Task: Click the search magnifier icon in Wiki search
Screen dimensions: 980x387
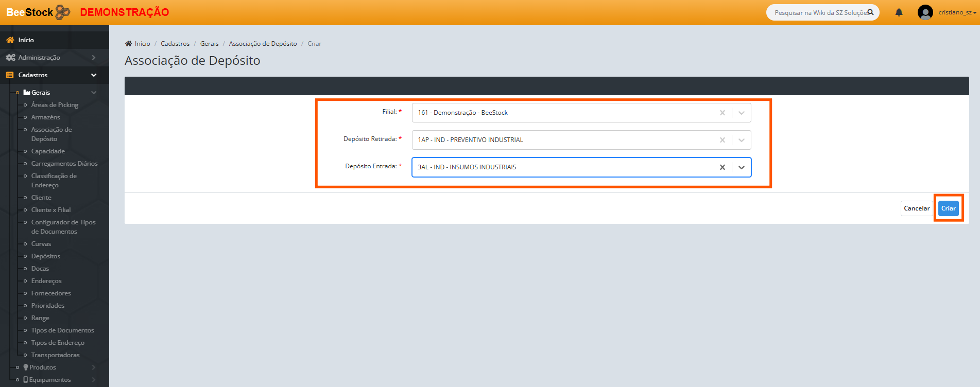Action: pyautogui.click(x=870, y=12)
